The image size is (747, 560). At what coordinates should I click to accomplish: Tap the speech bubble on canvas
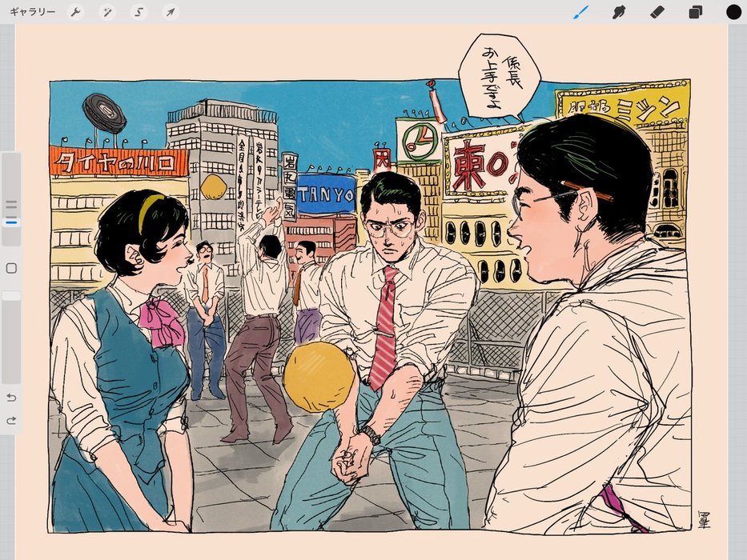[499, 77]
